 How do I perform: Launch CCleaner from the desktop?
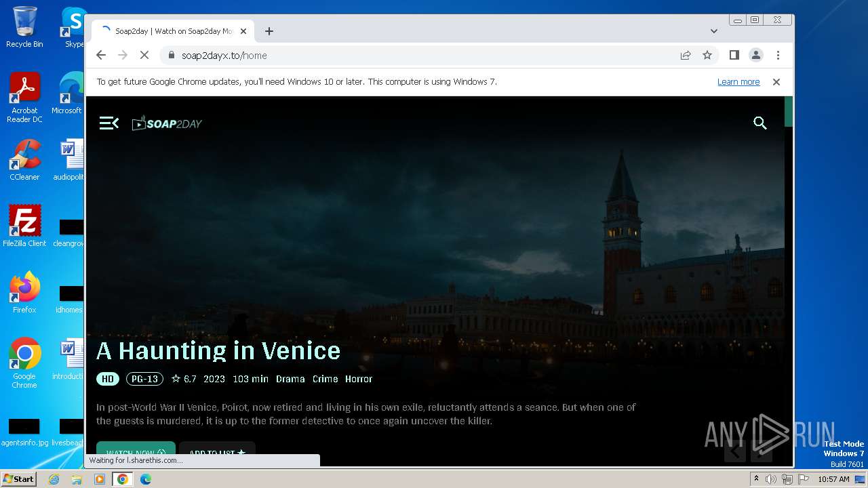tap(24, 161)
